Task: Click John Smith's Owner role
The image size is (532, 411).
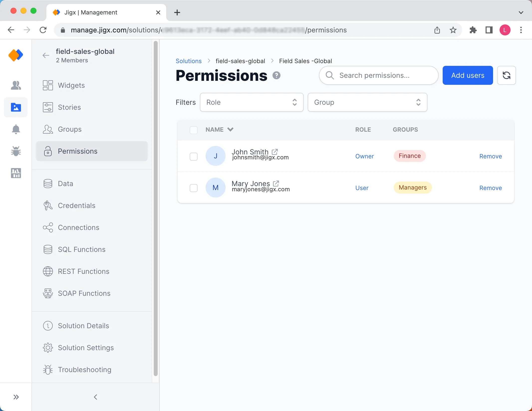Action: coord(365,156)
